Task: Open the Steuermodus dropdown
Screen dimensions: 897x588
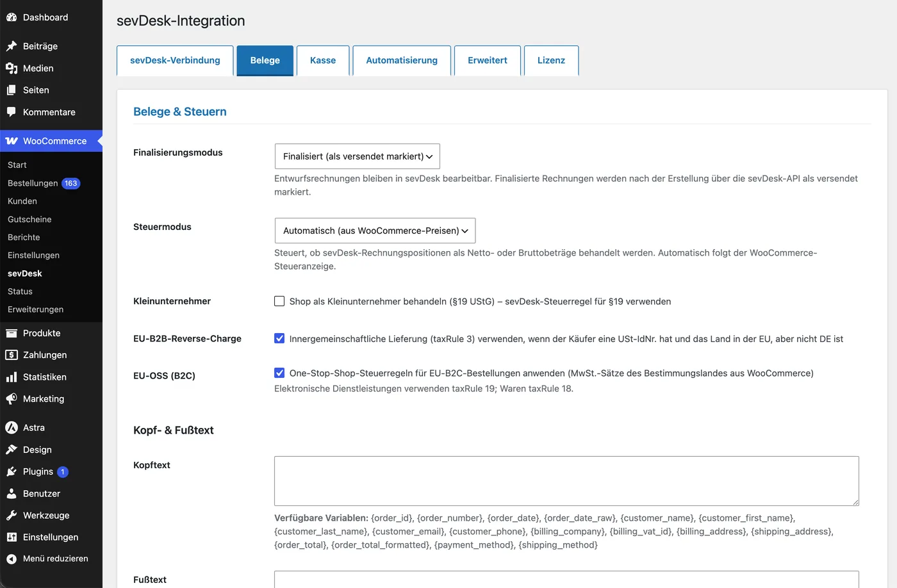Action: (x=375, y=231)
